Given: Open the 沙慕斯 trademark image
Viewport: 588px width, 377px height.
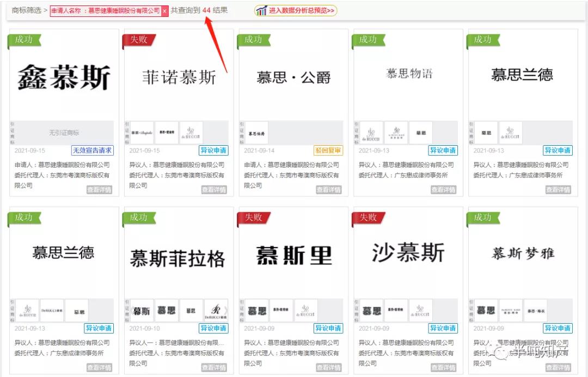Looking at the screenshot, I should (x=408, y=252).
